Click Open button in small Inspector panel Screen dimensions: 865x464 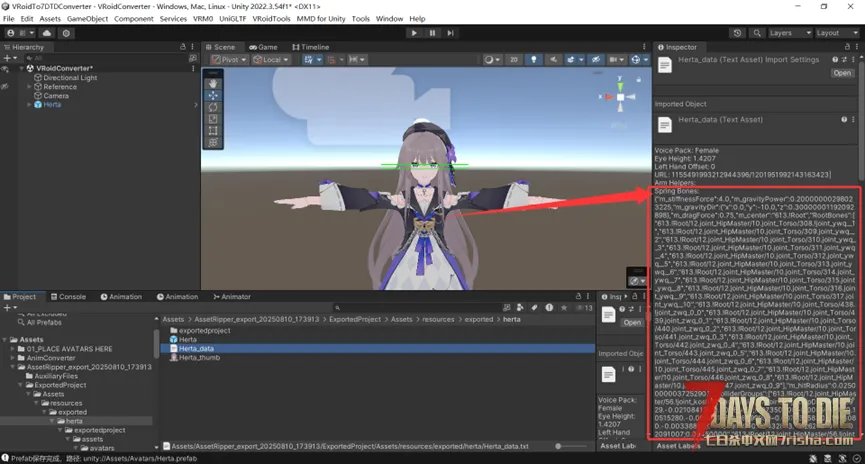click(x=632, y=323)
